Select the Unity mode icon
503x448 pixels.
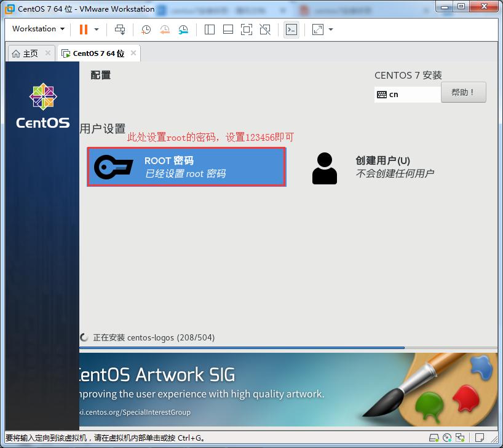click(x=265, y=29)
